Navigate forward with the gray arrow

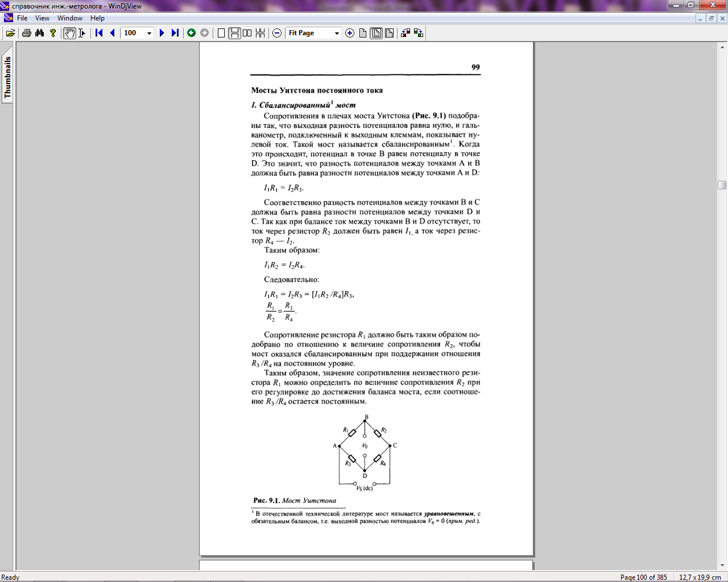pos(205,33)
